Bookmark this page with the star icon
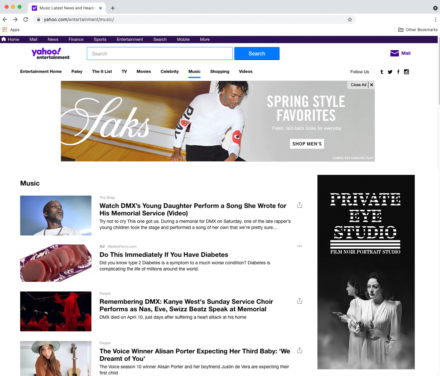 coord(350,20)
